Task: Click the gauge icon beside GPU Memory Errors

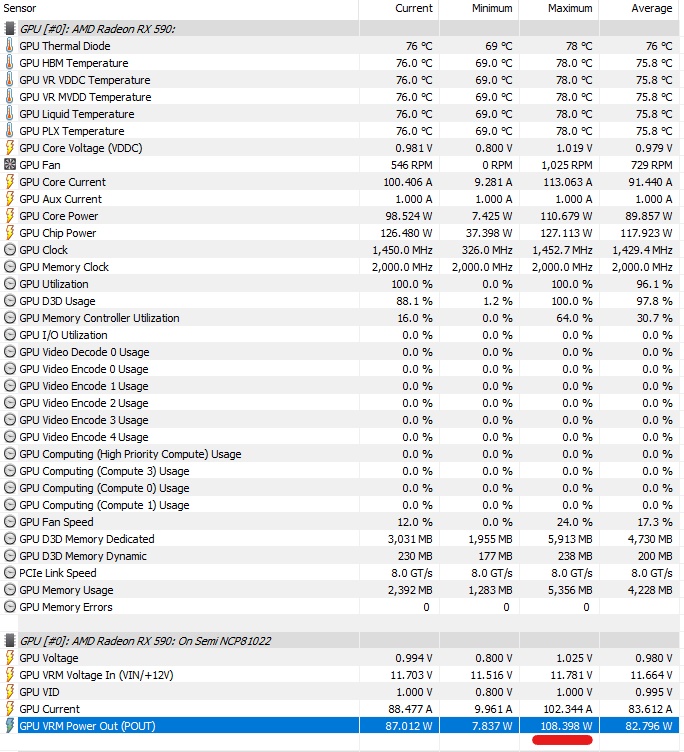Action: click(10, 607)
